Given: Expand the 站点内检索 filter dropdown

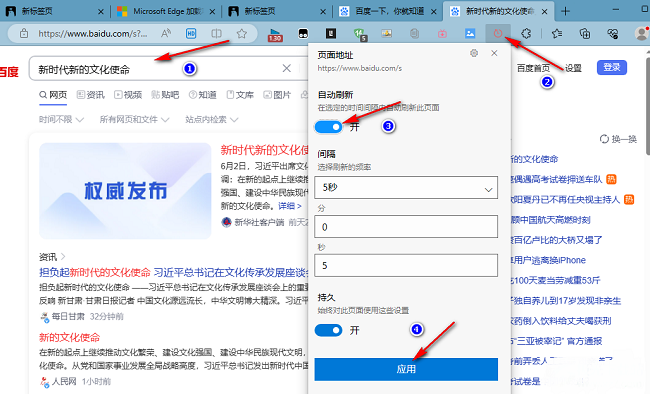Looking at the screenshot, I should [211, 119].
